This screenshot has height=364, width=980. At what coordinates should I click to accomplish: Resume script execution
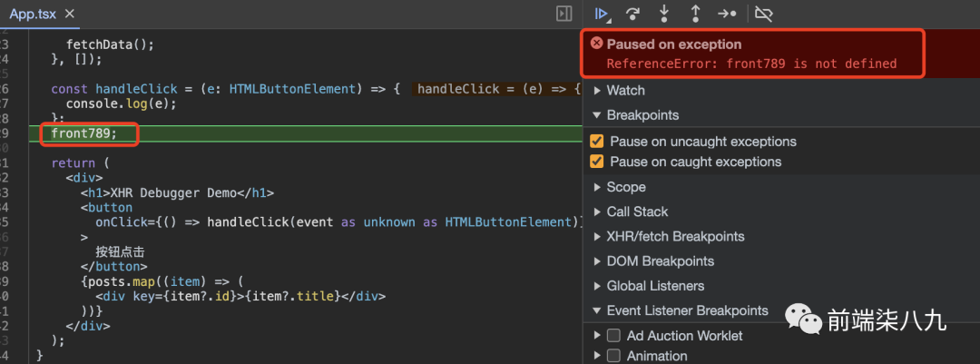[600, 14]
